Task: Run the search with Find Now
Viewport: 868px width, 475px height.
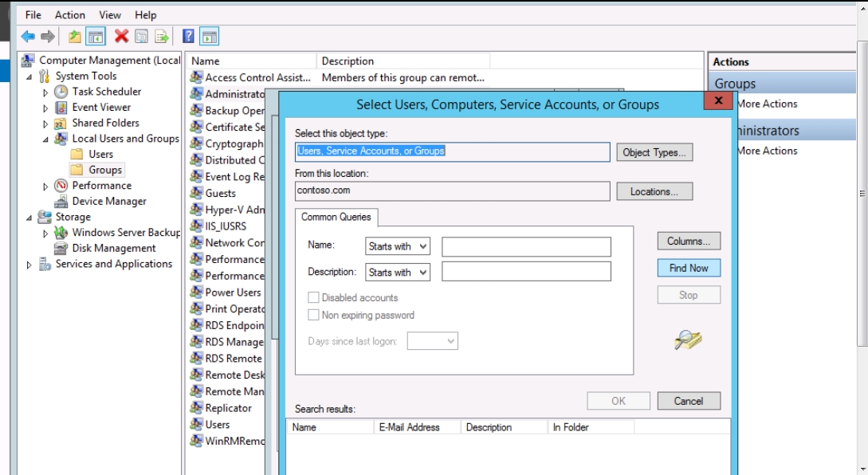Action: 689,268
